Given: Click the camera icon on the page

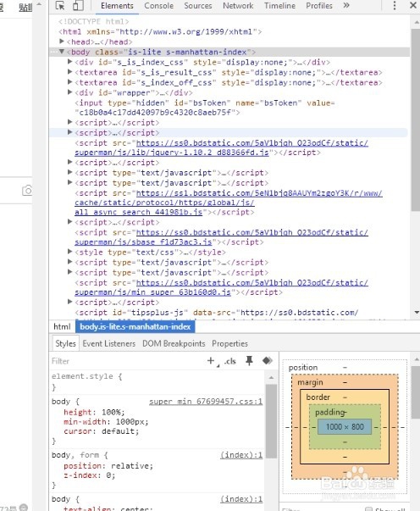Looking at the screenshot, I should tap(27, 191).
